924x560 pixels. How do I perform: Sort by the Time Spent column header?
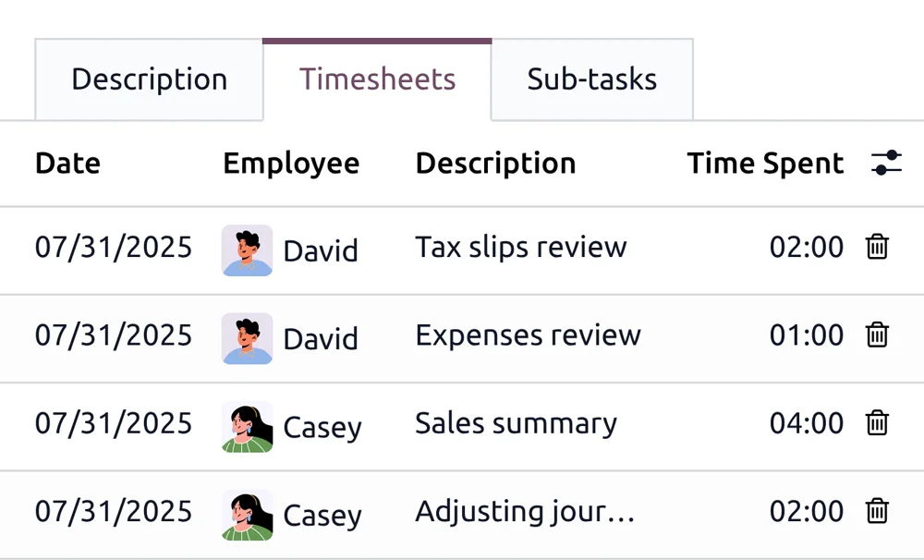coord(765,164)
